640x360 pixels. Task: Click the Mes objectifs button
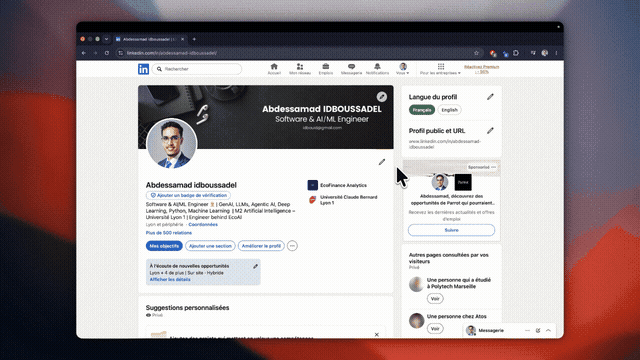click(164, 246)
